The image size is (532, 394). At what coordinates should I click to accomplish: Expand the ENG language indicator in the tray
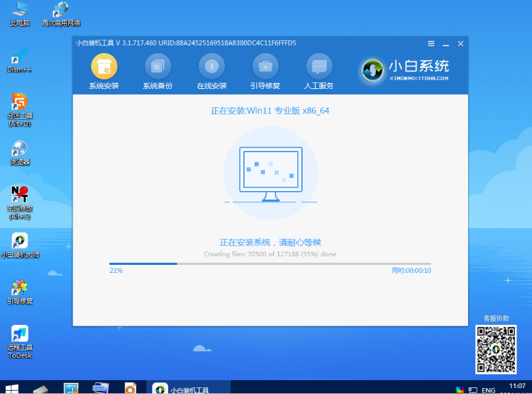coord(488,389)
